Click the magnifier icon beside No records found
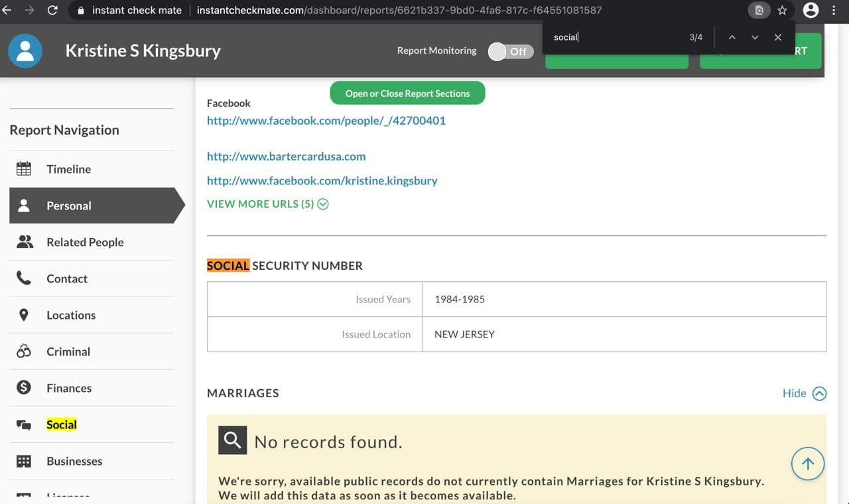Screen dimensions: 849x504 click(x=232, y=440)
